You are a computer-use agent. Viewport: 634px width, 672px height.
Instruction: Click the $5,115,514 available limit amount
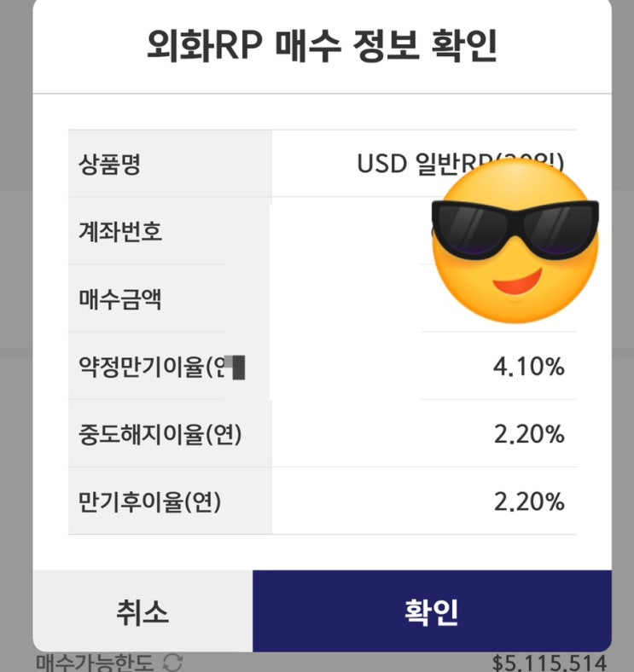point(549,663)
